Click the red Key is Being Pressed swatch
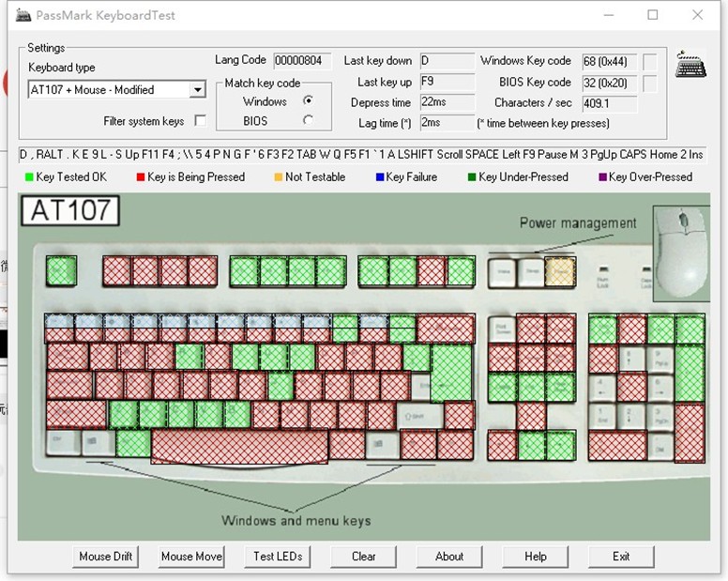 [x=141, y=177]
